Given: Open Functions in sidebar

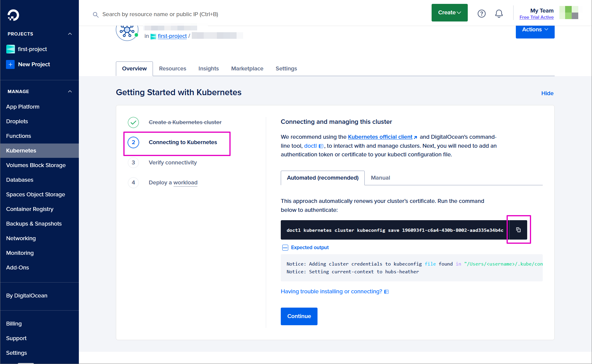Looking at the screenshot, I should (x=19, y=136).
